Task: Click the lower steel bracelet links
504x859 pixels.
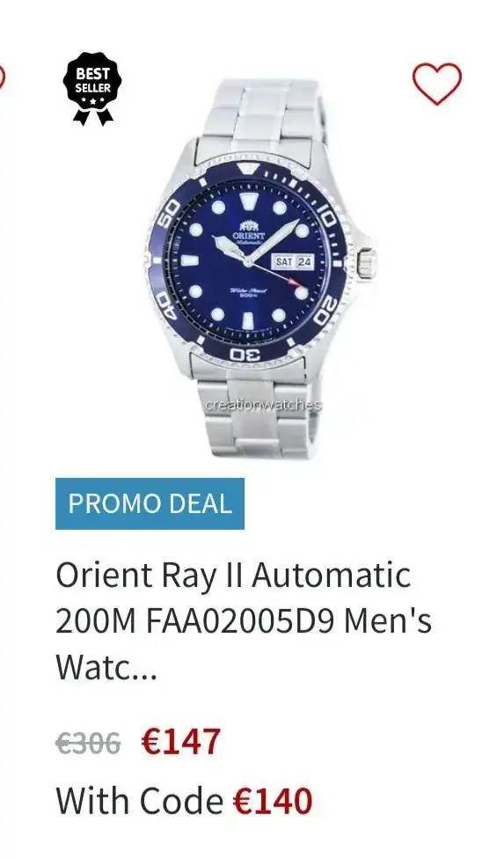Action: [x=260, y=412]
